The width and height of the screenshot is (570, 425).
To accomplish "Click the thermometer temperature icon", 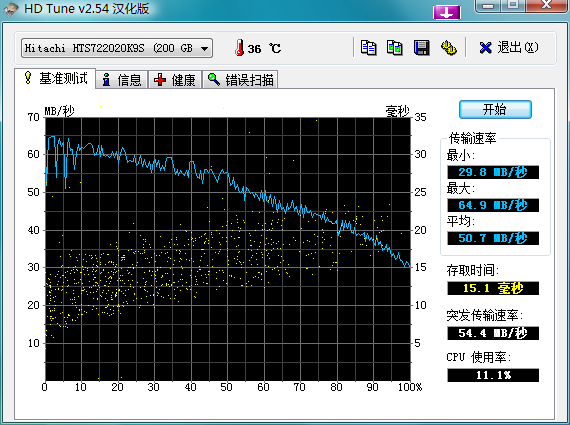I will 239,48.
